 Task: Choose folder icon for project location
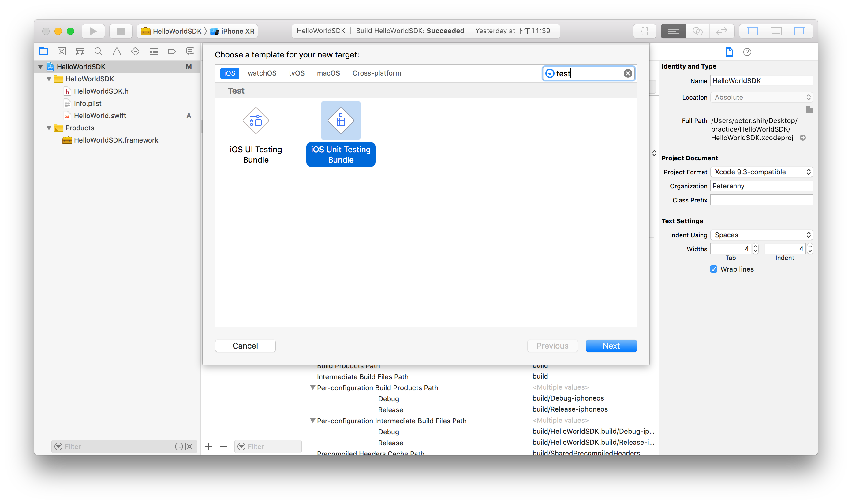pyautogui.click(x=809, y=109)
